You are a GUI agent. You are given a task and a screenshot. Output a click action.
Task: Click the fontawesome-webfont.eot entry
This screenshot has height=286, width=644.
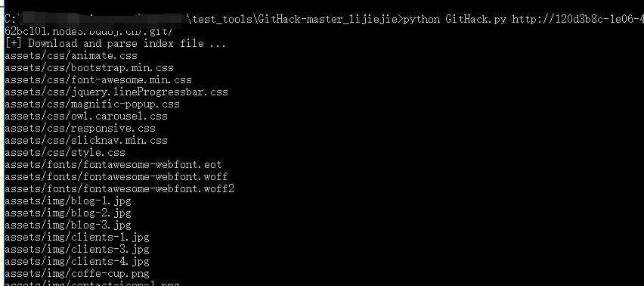pyautogui.click(x=113, y=164)
